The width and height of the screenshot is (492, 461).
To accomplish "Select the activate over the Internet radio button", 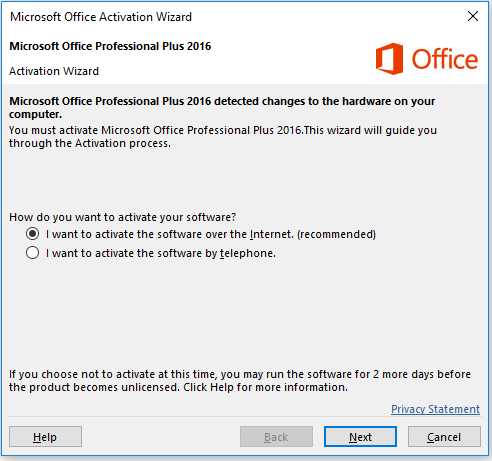I will point(32,234).
